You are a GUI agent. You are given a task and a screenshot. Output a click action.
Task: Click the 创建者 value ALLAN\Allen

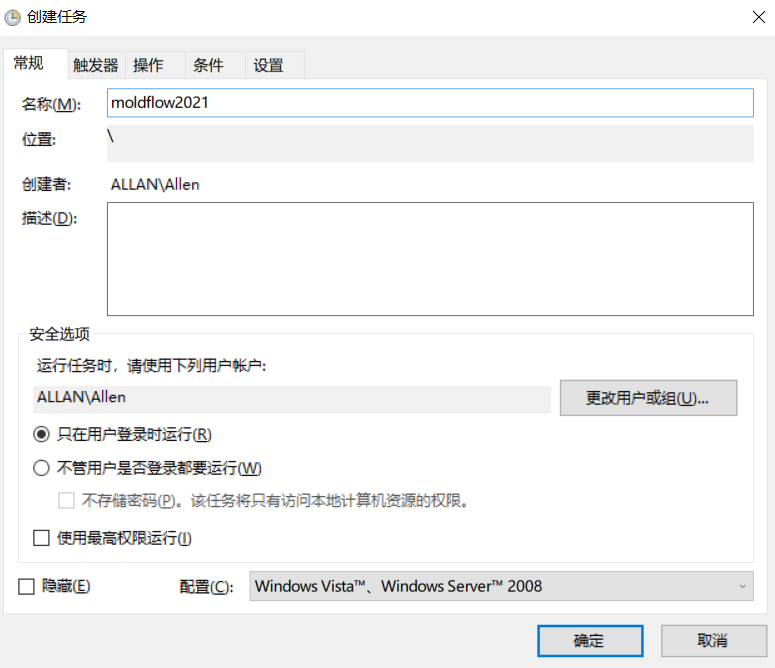coord(155,185)
